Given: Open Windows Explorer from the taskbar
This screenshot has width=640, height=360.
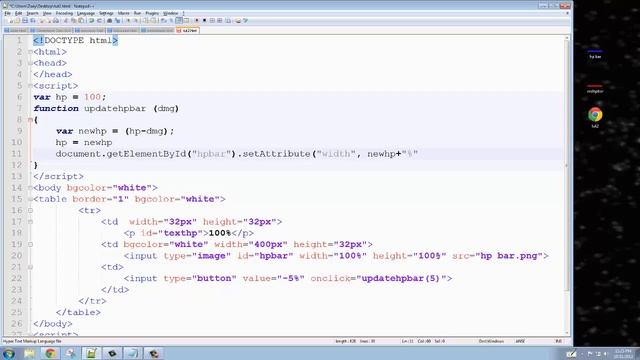Looking at the screenshot, I should click(29, 353).
